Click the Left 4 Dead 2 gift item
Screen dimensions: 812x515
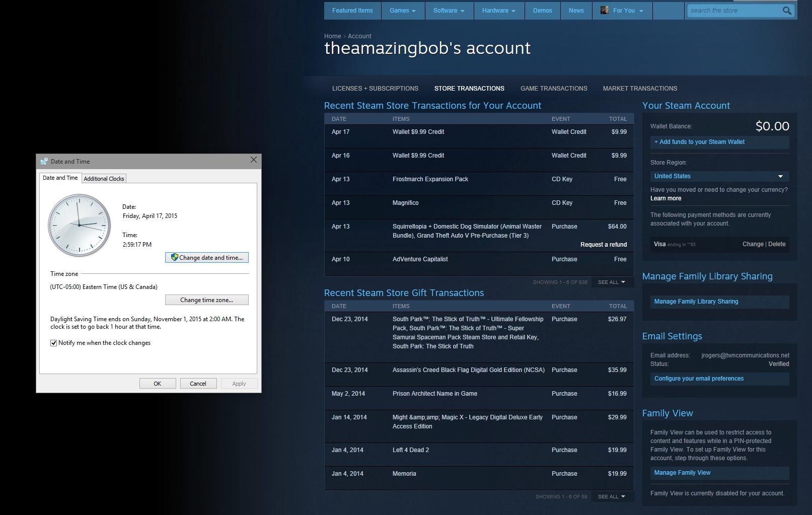pos(411,450)
